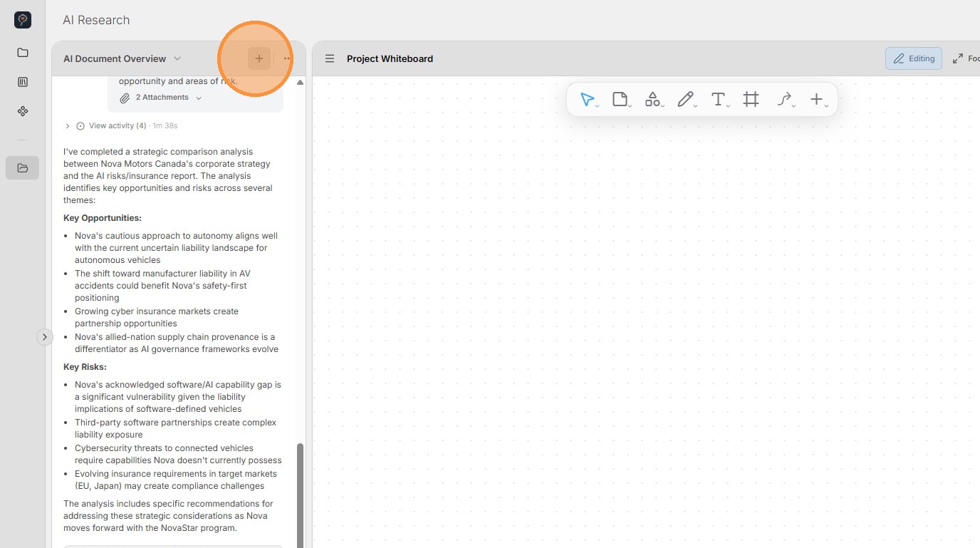980x548 pixels.
Task: Click the Project Whiteboard title
Action: click(390, 58)
